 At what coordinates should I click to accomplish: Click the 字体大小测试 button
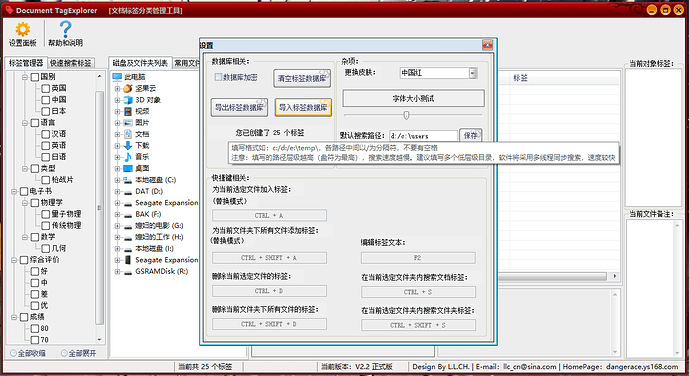[413, 98]
